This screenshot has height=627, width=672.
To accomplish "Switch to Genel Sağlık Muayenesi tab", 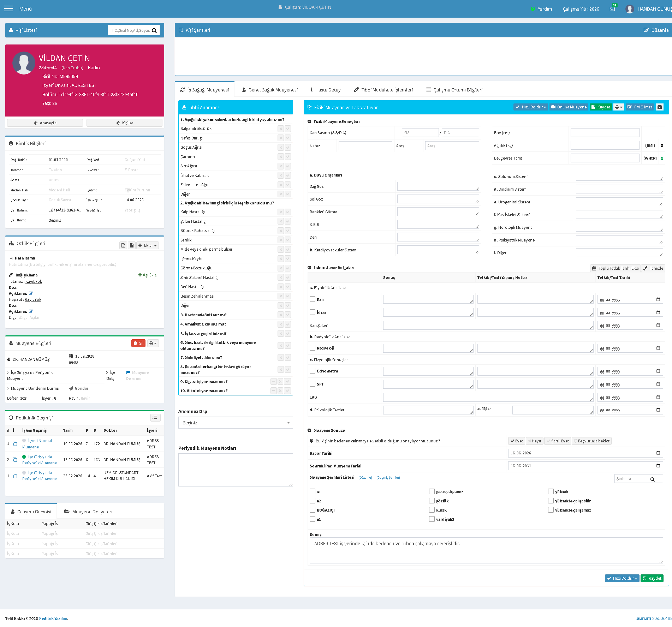I will pos(270,90).
